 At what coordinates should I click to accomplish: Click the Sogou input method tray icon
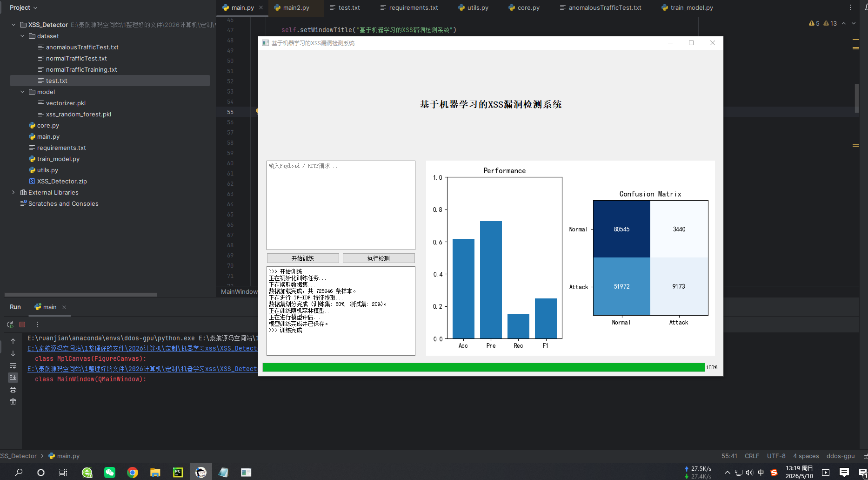click(x=774, y=472)
